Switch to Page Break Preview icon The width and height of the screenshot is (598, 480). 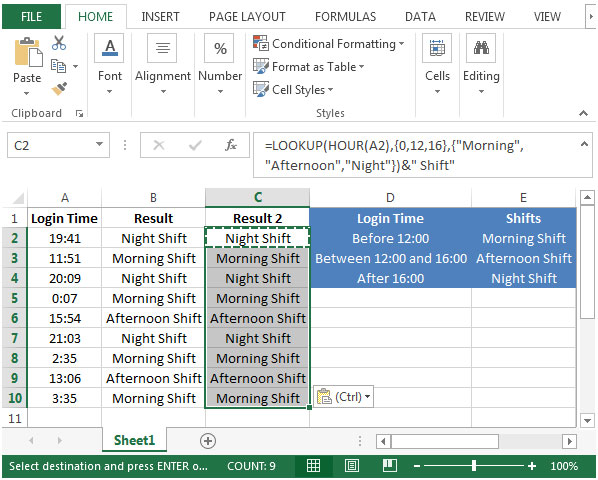(390, 466)
